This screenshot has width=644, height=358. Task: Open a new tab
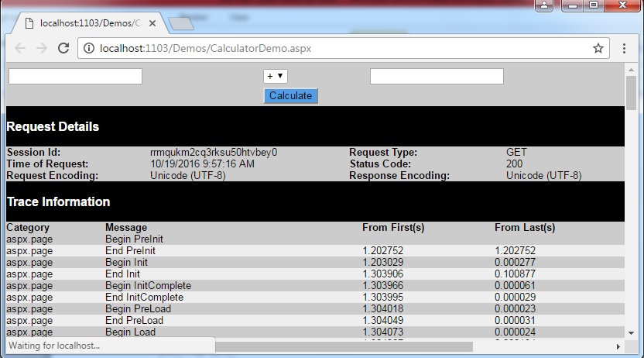point(180,24)
